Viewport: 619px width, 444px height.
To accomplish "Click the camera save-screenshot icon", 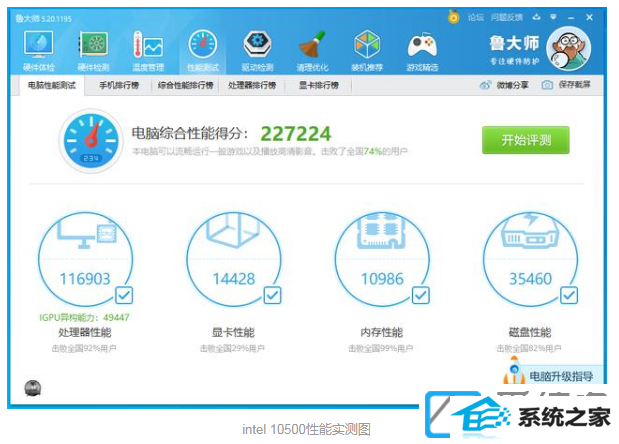I will tap(547, 85).
